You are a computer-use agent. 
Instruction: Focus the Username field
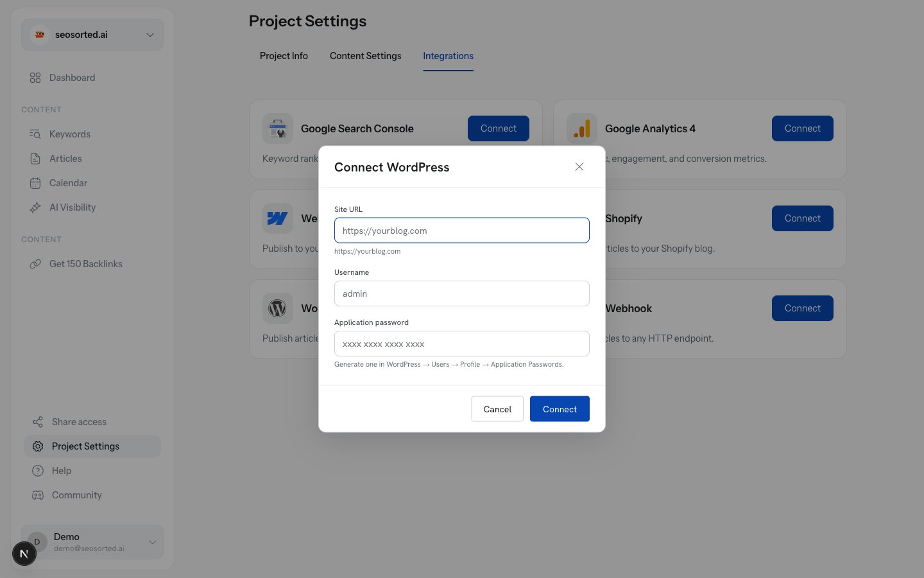click(x=462, y=293)
